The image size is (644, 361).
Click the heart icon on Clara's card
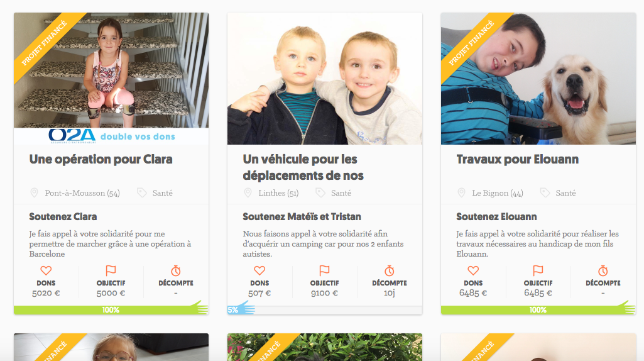pos(46,270)
